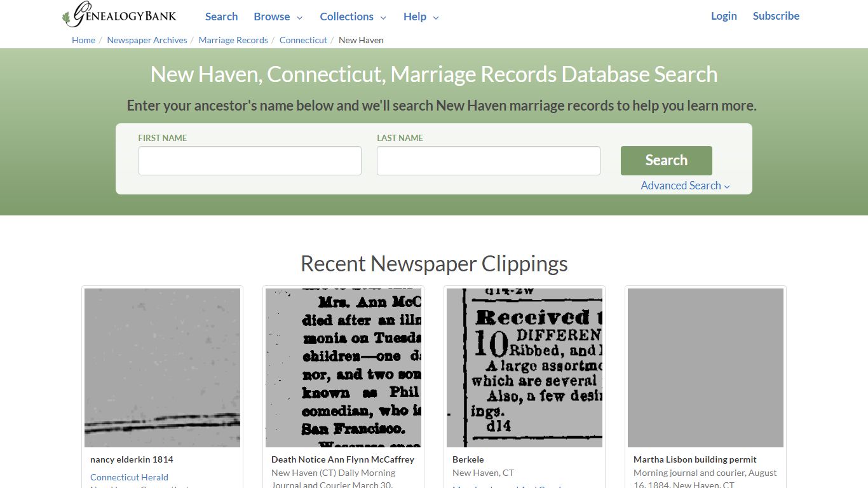868x488 pixels.
Task: Open Newspaper Archives breadcrumb
Action: [147, 40]
